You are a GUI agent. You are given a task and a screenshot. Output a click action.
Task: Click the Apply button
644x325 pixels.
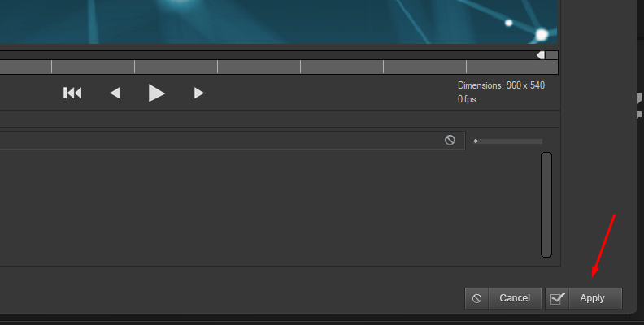pos(584,298)
